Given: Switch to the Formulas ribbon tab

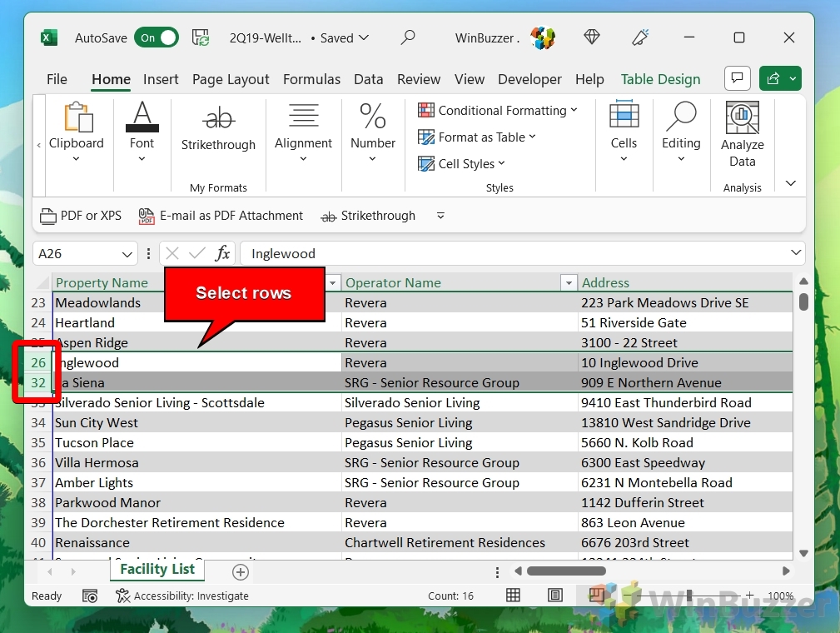Looking at the screenshot, I should pyautogui.click(x=311, y=79).
